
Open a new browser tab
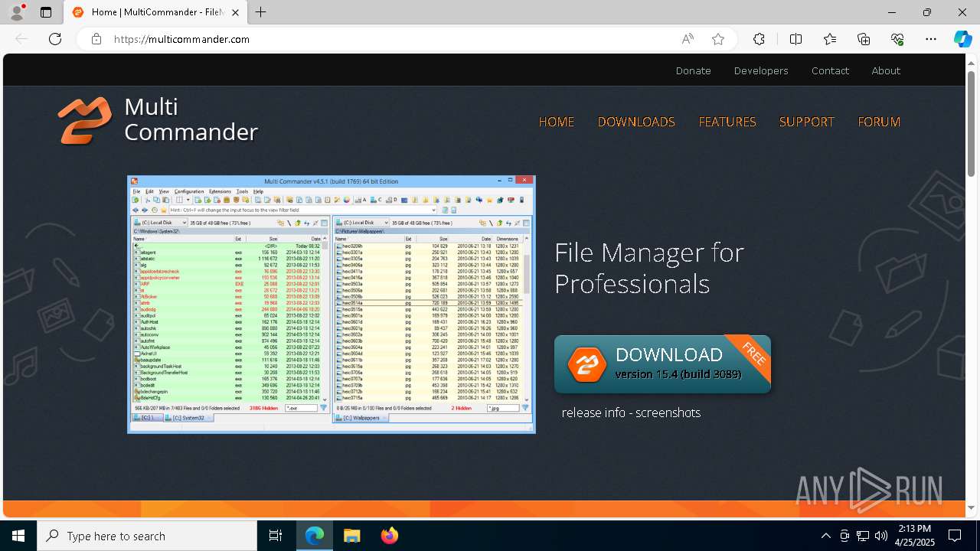point(261,12)
